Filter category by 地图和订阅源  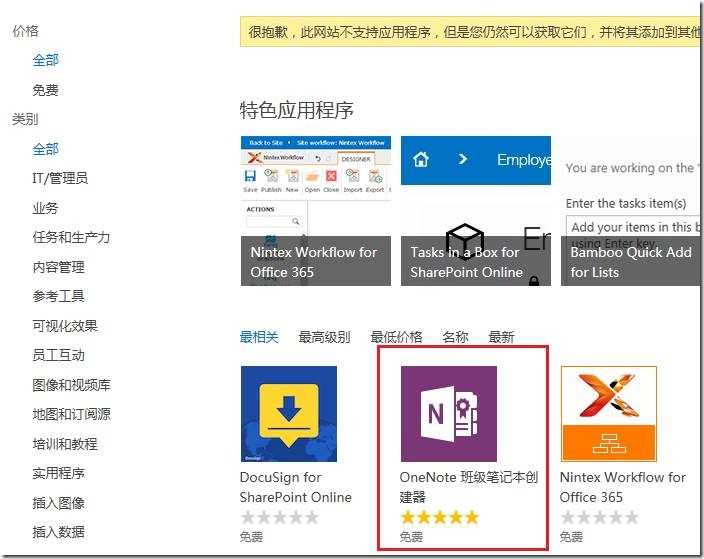click(x=71, y=414)
